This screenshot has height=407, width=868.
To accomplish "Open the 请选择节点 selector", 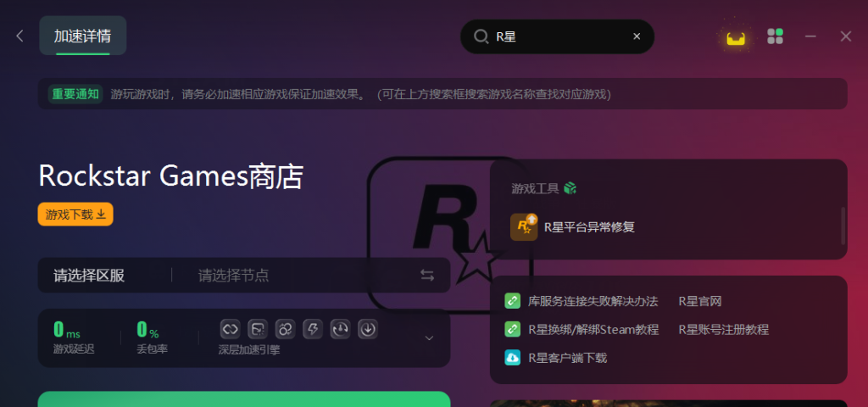I will (234, 276).
